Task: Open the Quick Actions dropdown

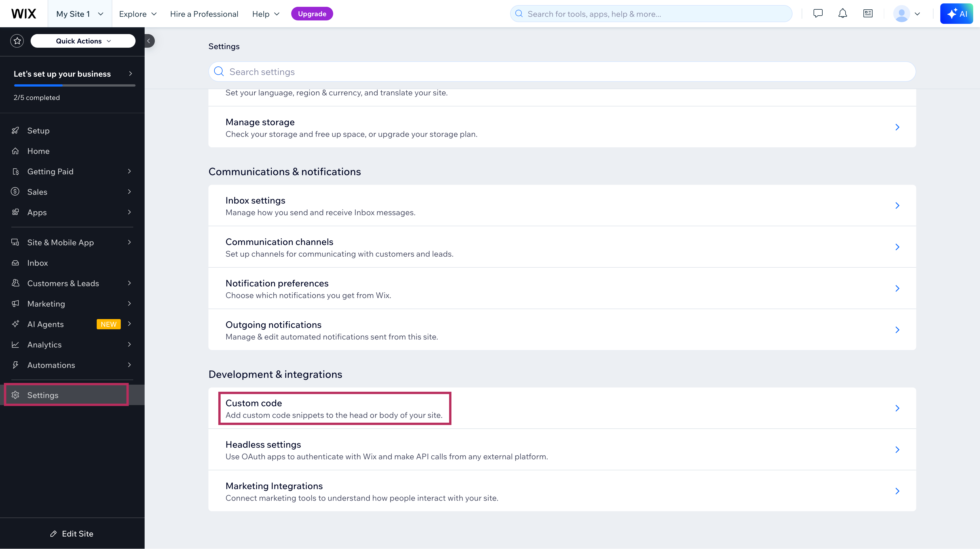Action: pos(83,41)
